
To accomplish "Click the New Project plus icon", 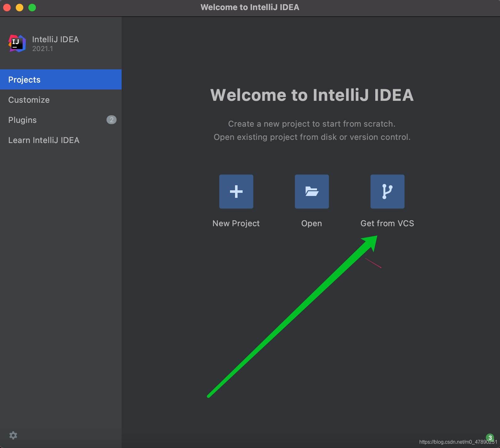I will [236, 192].
